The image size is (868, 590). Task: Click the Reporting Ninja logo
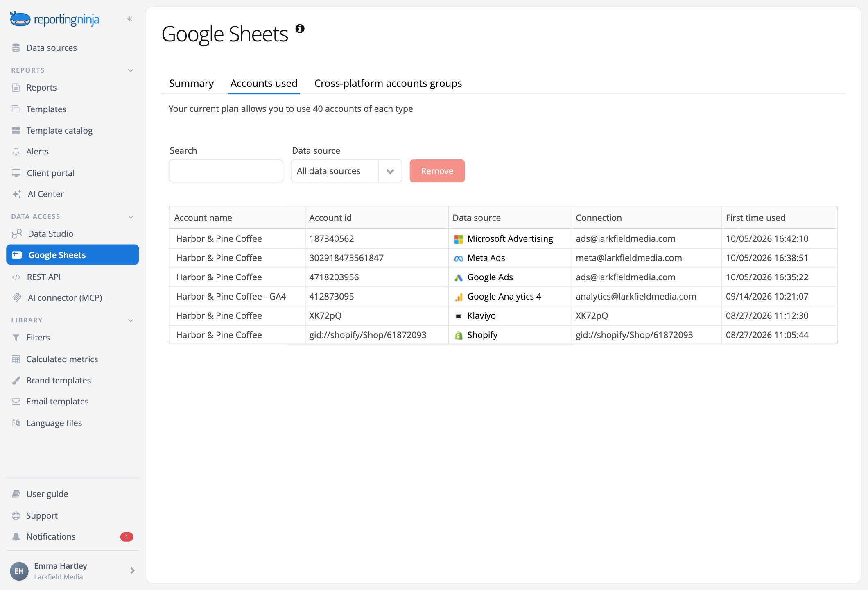click(x=54, y=19)
